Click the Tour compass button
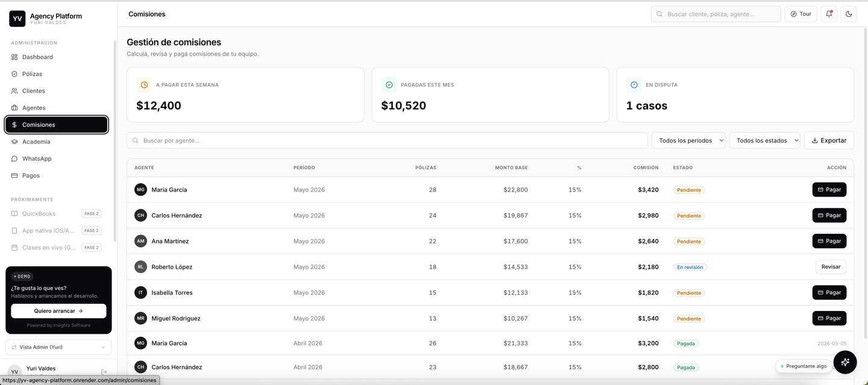868x385 pixels. point(800,14)
